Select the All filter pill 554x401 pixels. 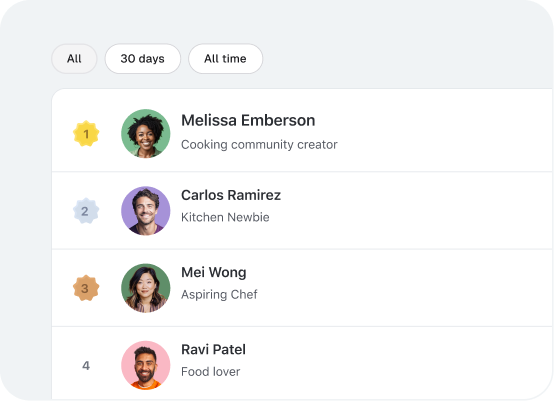click(74, 59)
